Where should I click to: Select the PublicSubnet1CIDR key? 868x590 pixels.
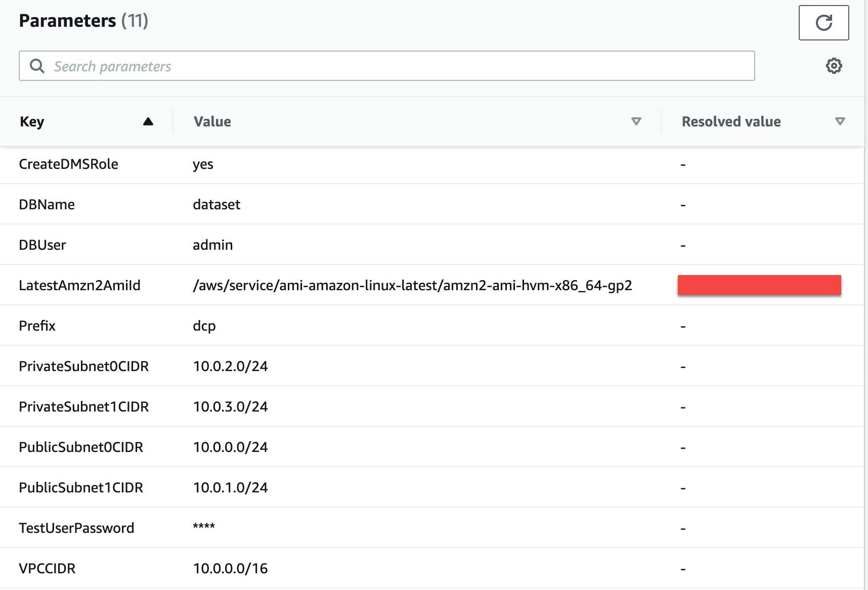tap(81, 487)
